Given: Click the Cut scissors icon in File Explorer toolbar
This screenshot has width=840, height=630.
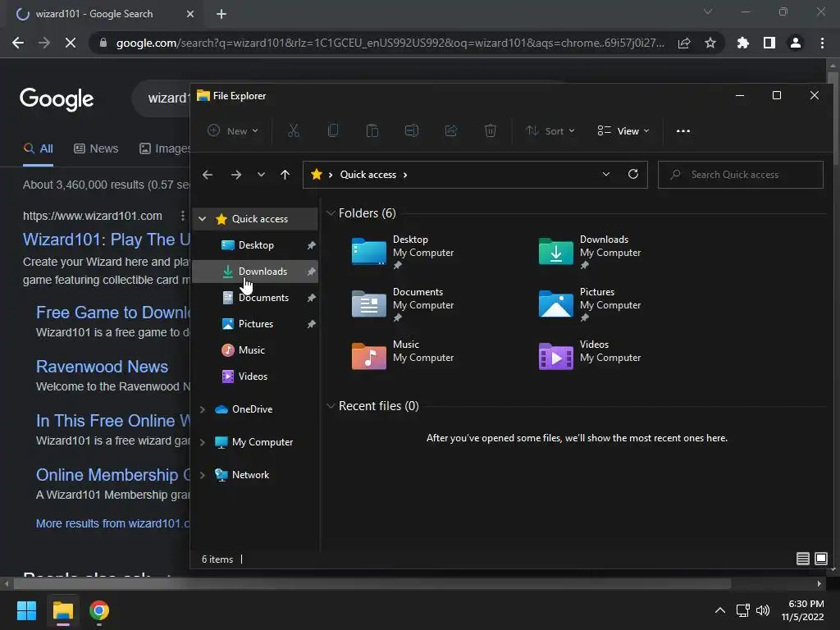Looking at the screenshot, I should pyautogui.click(x=294, y=130).
